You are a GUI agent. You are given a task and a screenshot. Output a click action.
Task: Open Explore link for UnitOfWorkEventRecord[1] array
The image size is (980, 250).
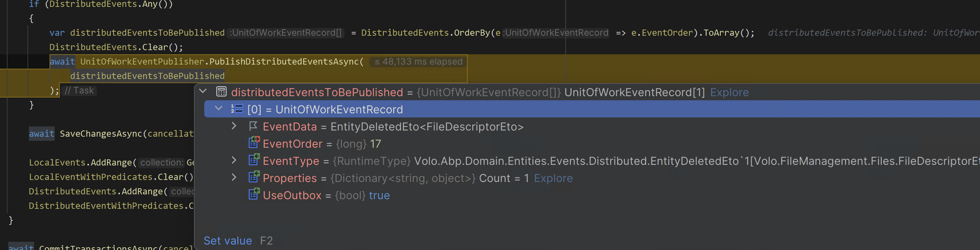(729, 92)
